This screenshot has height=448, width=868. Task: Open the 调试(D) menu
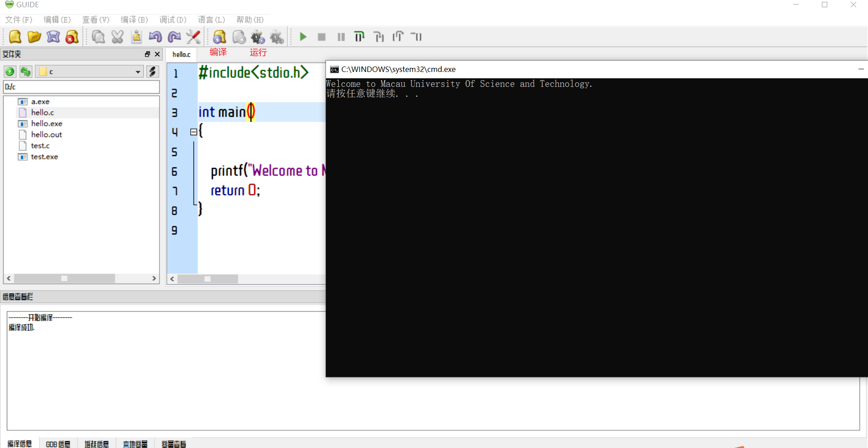coord(173,20)
